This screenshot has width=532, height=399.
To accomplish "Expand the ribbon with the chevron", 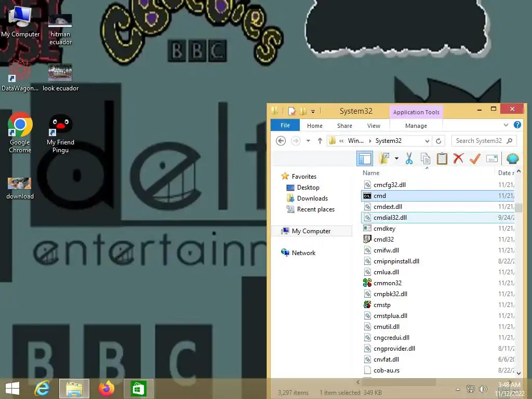I will coord(506,125).
